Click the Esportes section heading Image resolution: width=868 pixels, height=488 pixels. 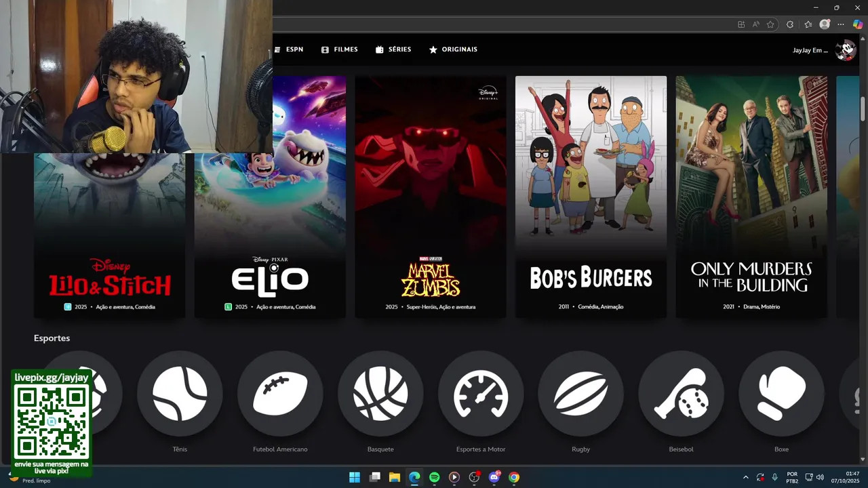52,338
